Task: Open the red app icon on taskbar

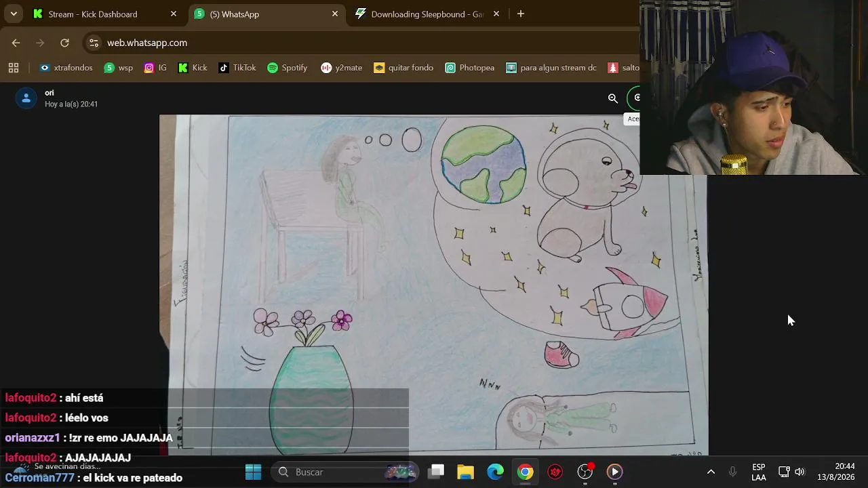Action: click(x=555, y=472)
